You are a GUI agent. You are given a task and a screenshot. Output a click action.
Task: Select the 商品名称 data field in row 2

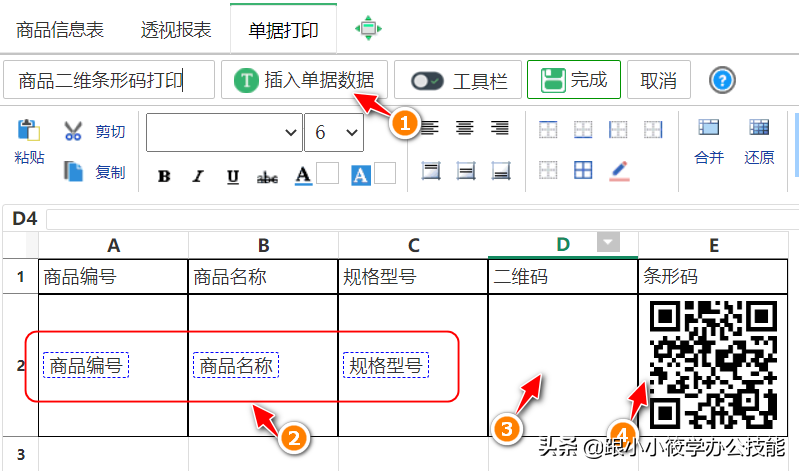[235, 365]
